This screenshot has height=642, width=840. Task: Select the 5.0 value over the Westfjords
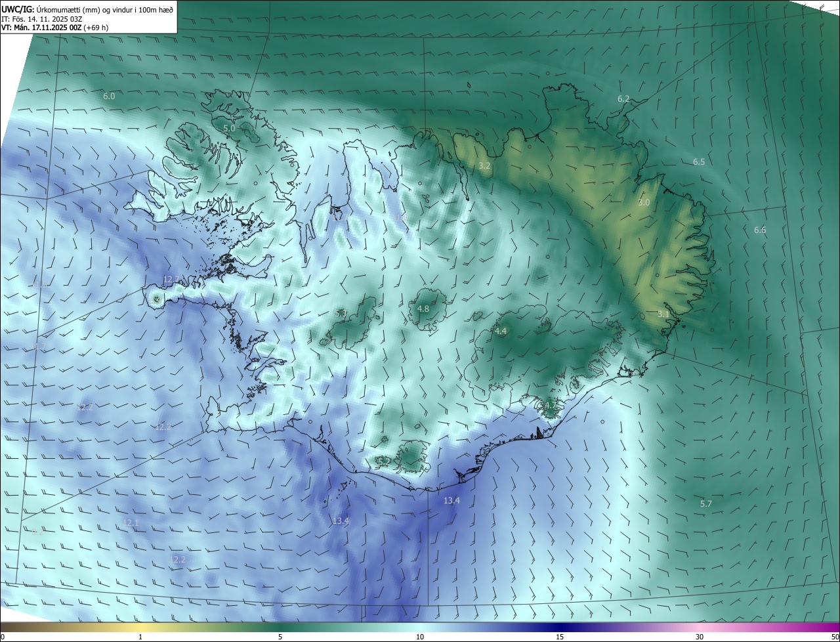[229, 129]
